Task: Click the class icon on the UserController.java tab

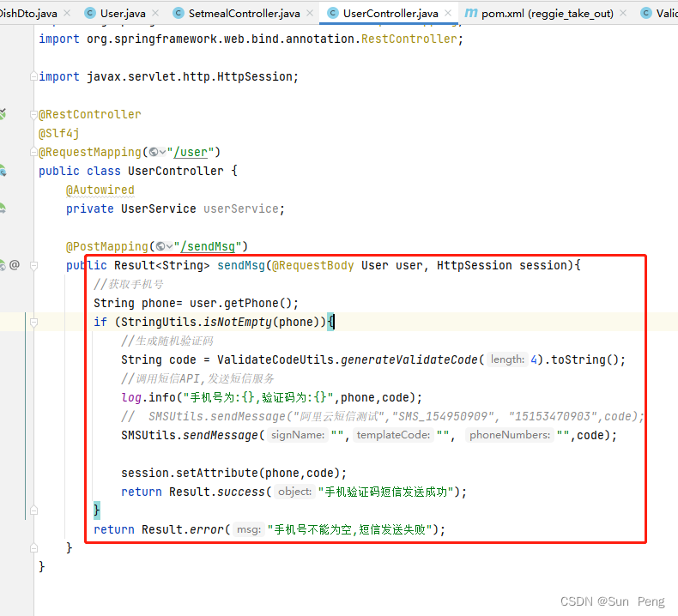Action: (332, 14)
